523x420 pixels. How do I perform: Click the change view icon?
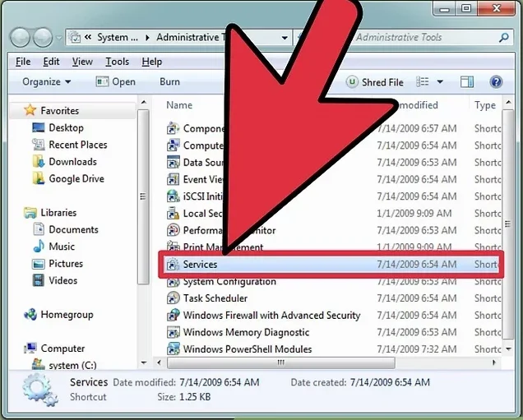(x=423, y=81)
